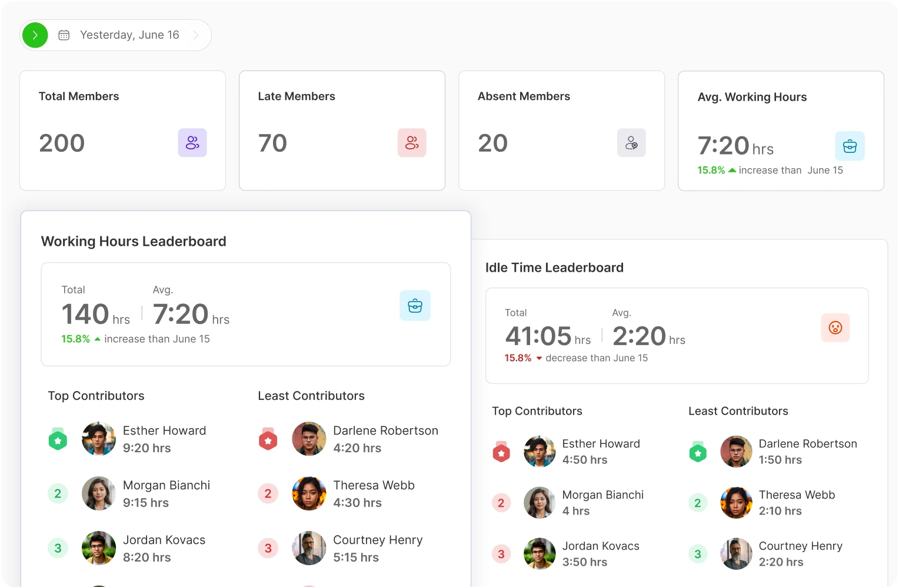Viewport: 899px width, 588px height.
Task: Click '15.8%' increase in Avg. Working Hours card
Action: click(x=711, y=170)
